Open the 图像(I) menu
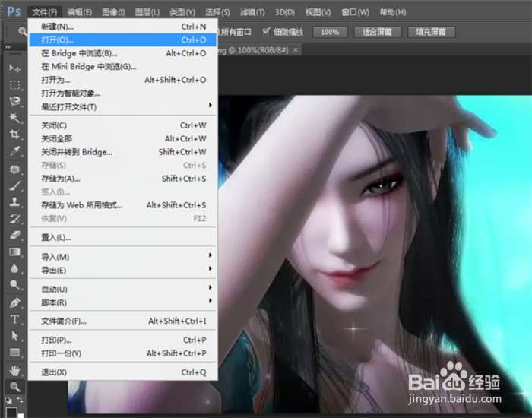Screen dimensions: 532x418 click(x=113, y=13)
